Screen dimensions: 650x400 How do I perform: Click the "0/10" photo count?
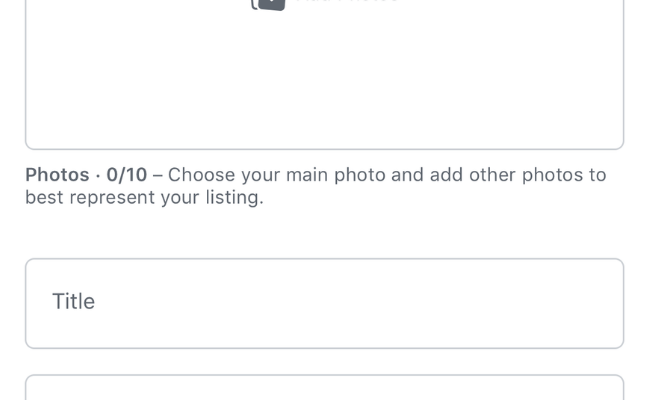[x=127, y=175]
